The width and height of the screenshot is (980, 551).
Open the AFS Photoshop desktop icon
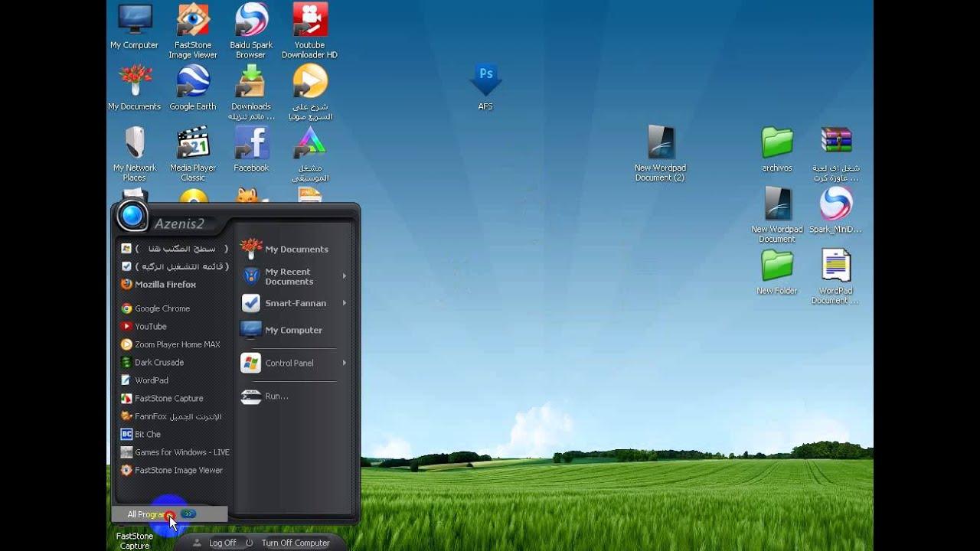(485, 87)
